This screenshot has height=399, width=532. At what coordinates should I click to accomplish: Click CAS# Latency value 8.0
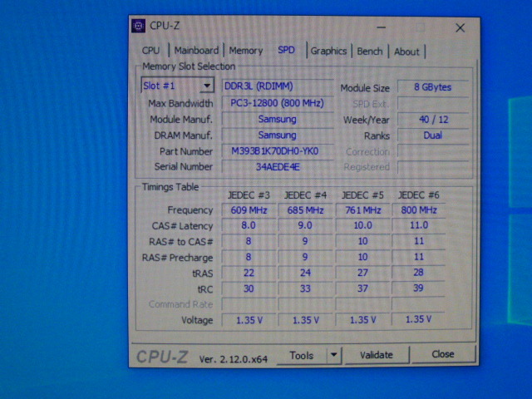coord(249,225)
